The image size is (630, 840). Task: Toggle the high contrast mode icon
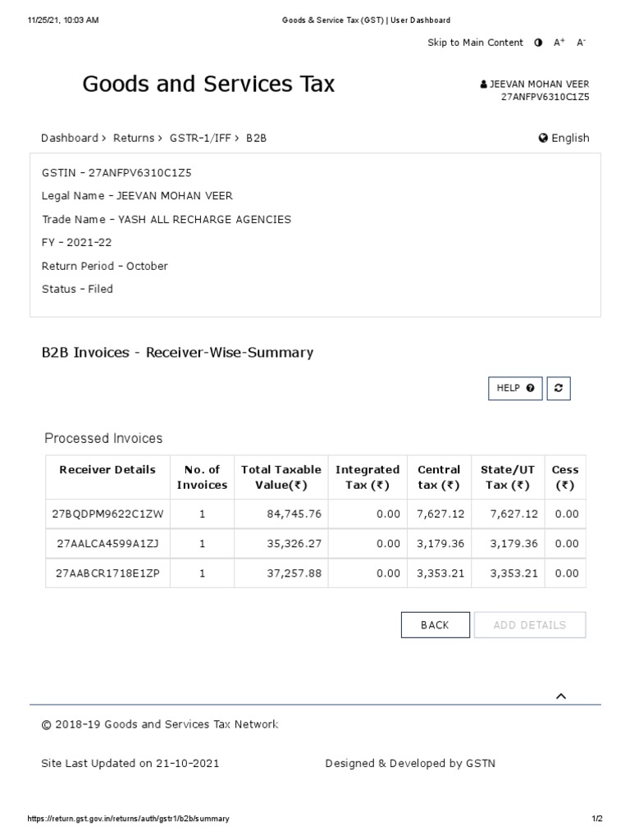[x=538, y=43]
